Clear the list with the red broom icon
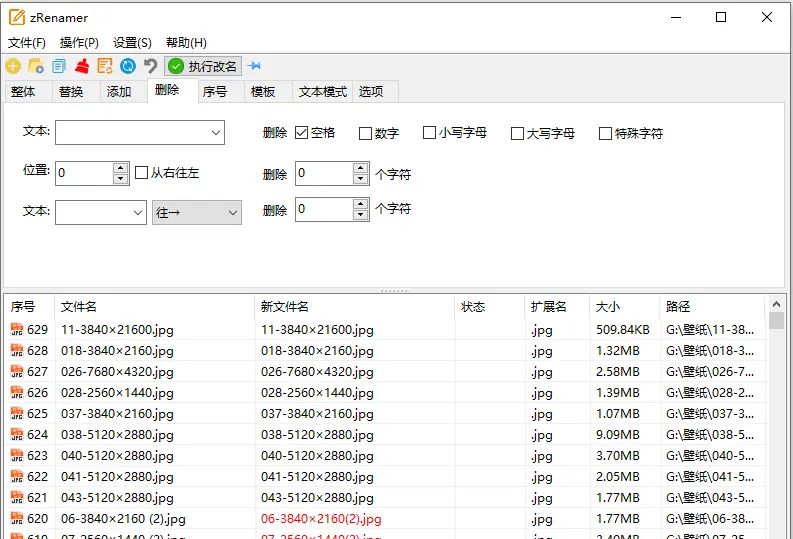Screen dimensions: 793x539 click(x=82, y=66)
